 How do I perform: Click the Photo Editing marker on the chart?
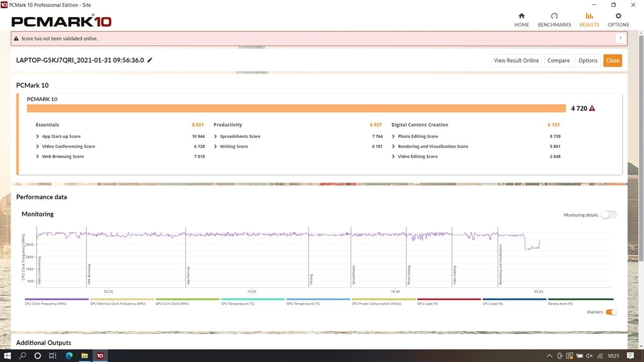(x=409, y=274)
